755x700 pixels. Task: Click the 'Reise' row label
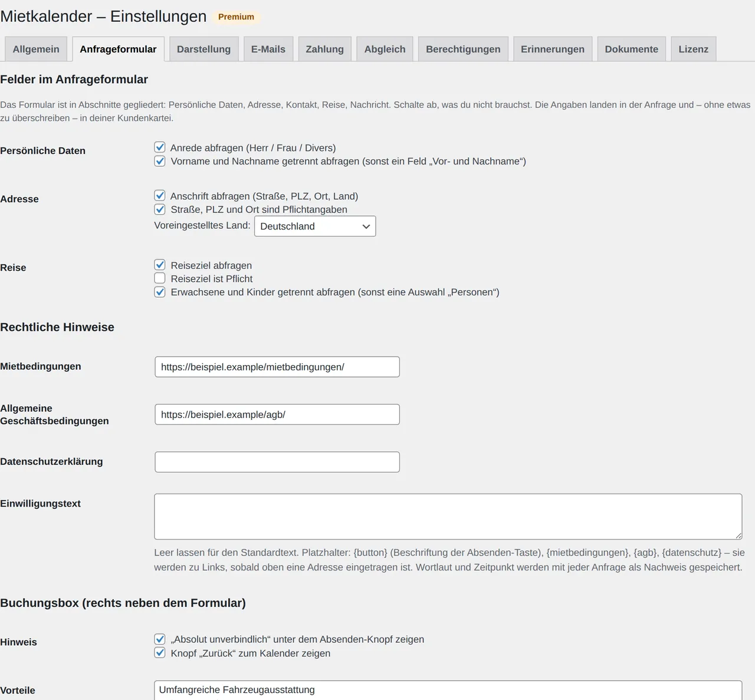tap(13, 268)
